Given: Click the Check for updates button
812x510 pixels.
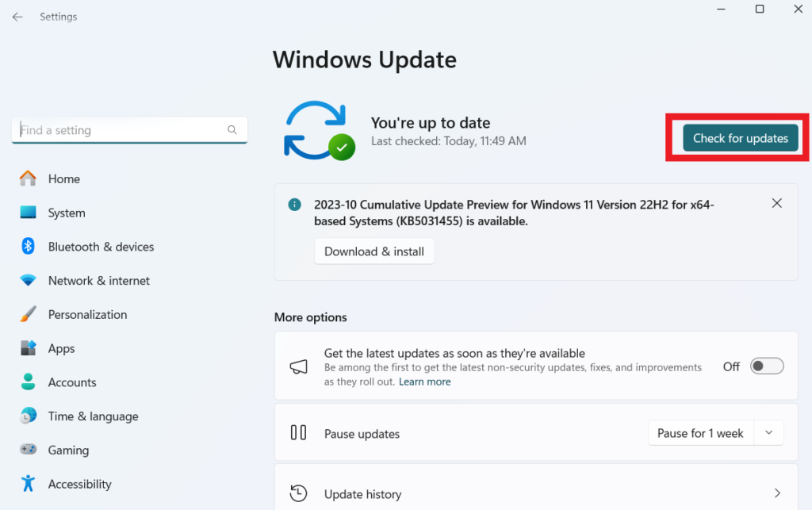Looking at the screenshot, I should click(739, 137).
